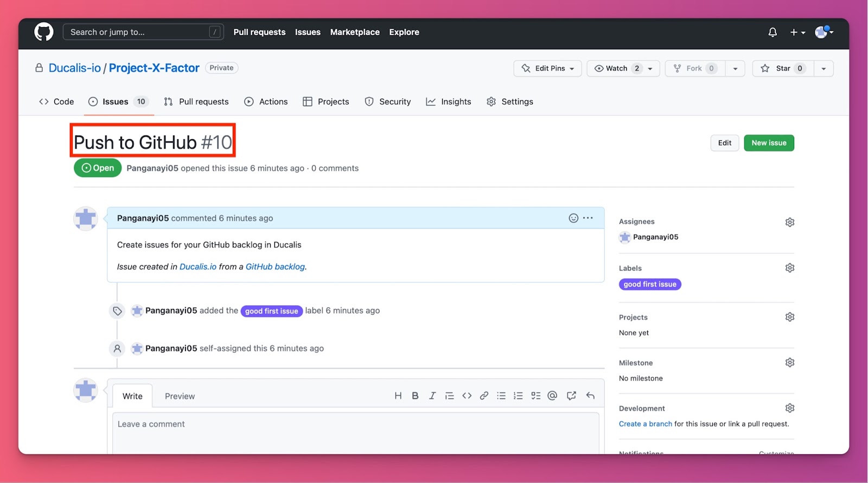The width and height of the screenshot is (868, 483).
Task: Open Panganayi05 profile in issue header
Action: [x=152, y=168]
